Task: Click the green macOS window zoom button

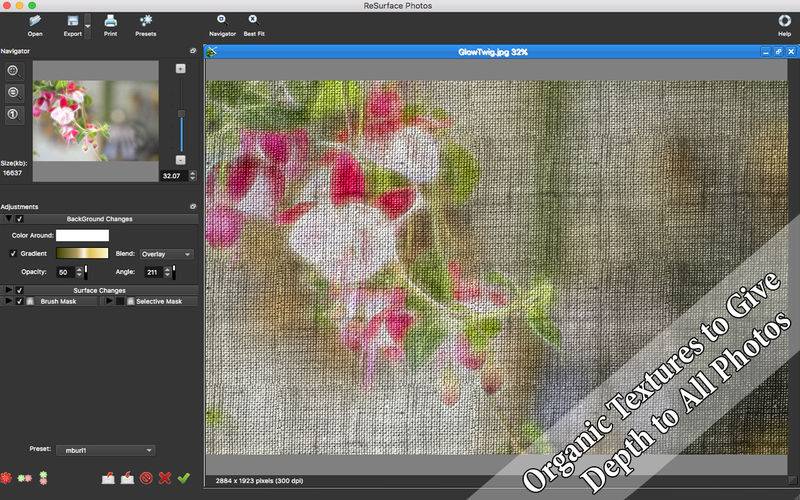Action: coord(32,5)
